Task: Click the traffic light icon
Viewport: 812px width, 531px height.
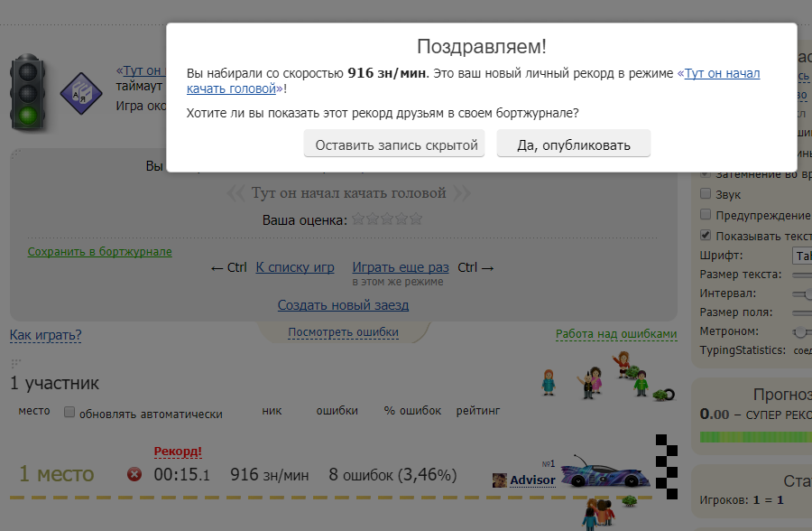Action: click(x=28, y=91)
